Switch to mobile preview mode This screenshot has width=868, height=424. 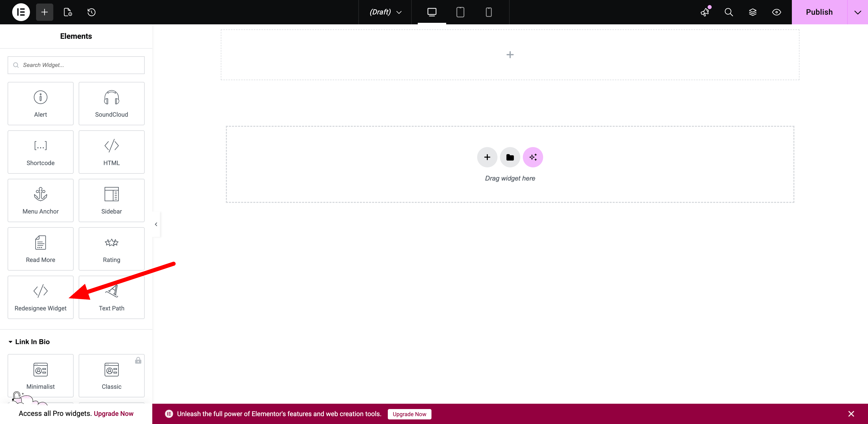pos(489,12)
